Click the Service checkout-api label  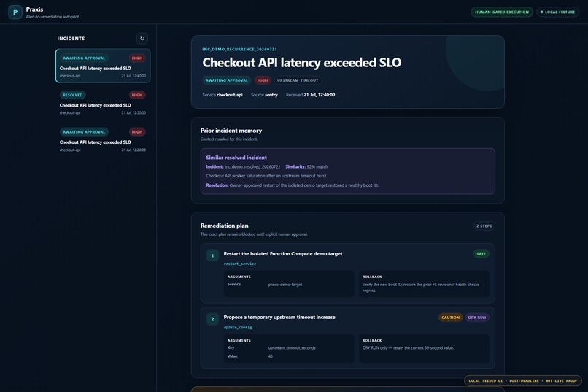click(223, 95)
